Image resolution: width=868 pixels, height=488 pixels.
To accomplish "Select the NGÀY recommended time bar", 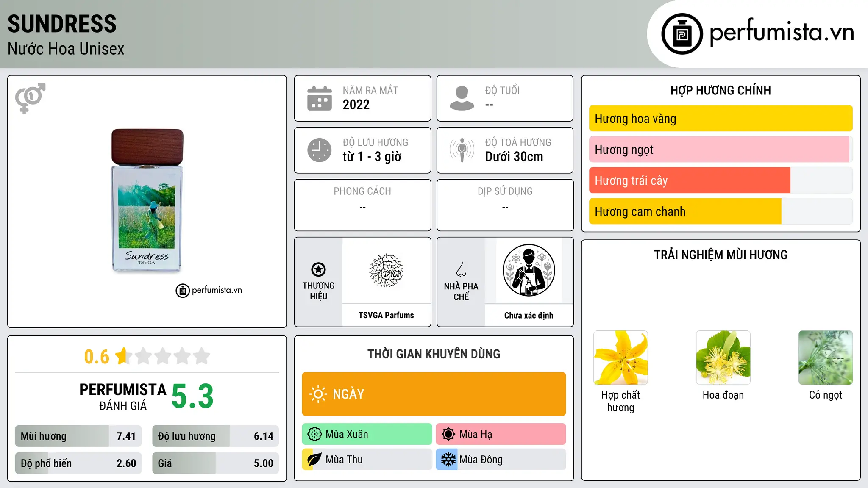I will pyautogui.click(x=434, y=394).
